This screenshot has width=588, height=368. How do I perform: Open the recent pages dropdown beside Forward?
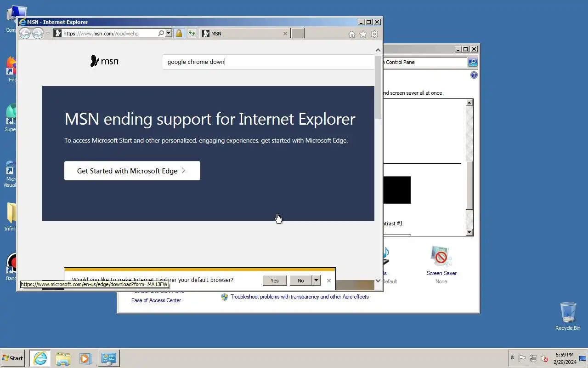pyautogui.click(x=48, y=34)
